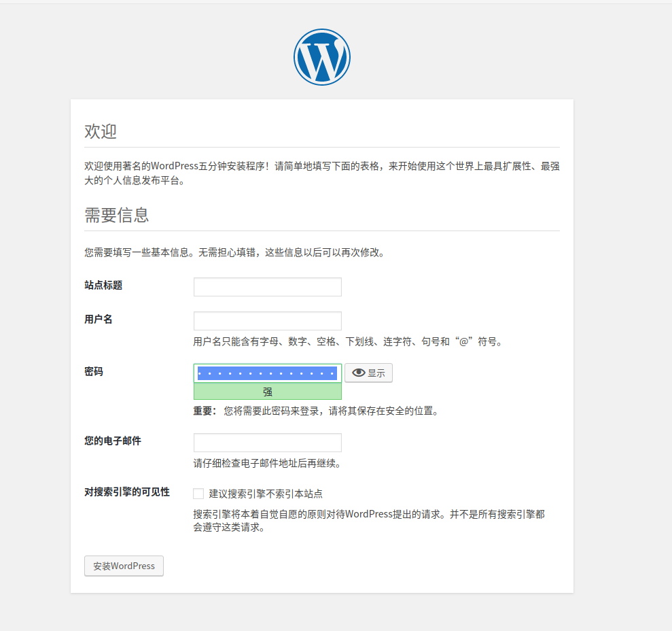Click the 安装WordPress button

point(124,566)
